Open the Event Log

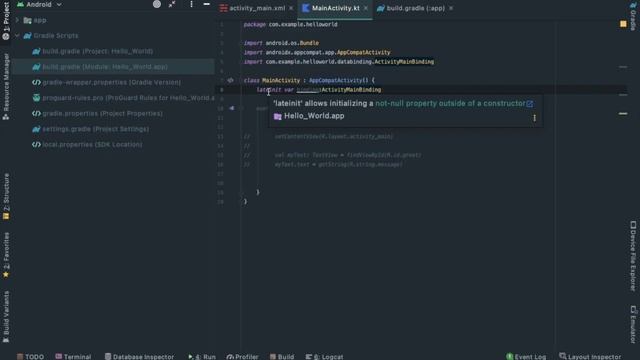(x=526, y=356)
